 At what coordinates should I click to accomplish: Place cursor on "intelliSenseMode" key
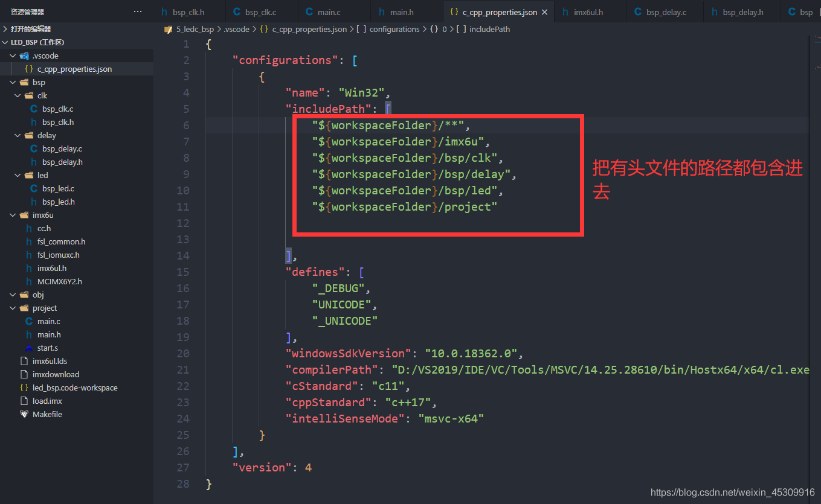[345, 418]
